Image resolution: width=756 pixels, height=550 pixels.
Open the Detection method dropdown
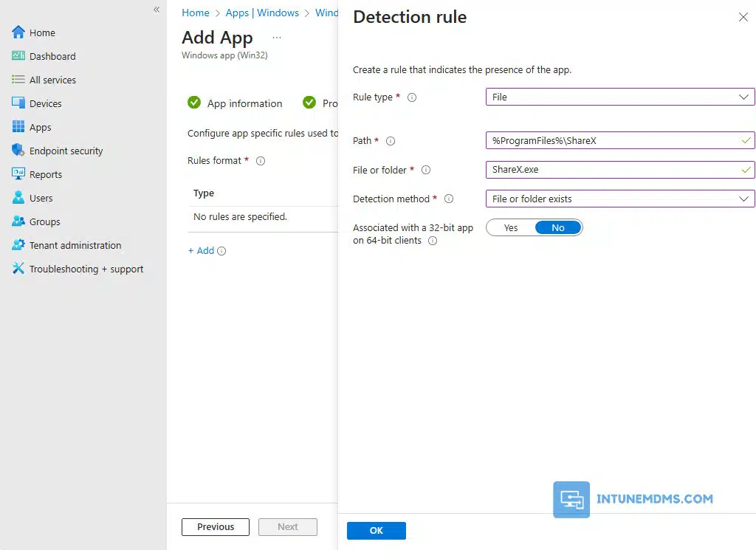[x=619, y=199]
